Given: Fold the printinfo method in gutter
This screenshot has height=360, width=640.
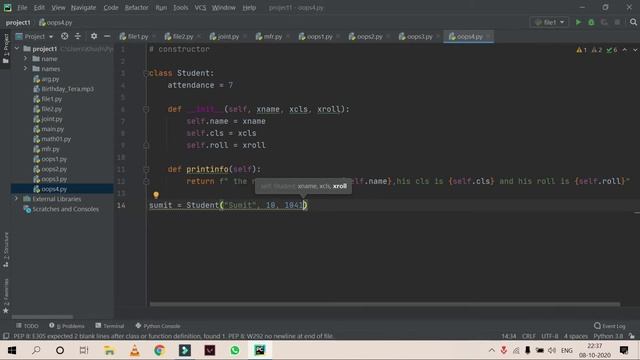Looking at the screenshot, I should tap(146, 169).
